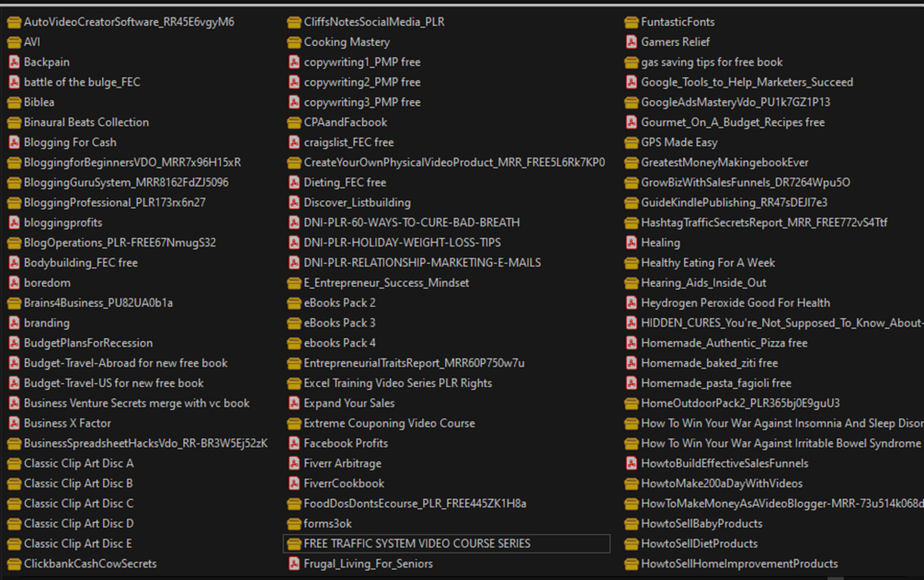The height and width of the screenshot is (580, 924).
Task: Click folder icon of Classic Clip Art Disc E
Action: click(x=14, y=544)
